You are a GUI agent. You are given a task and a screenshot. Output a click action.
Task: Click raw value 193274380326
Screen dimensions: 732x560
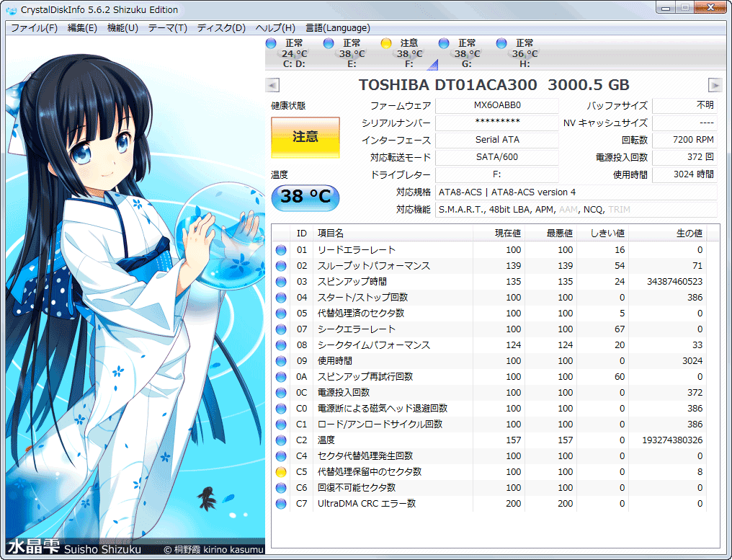click(x=672, y=440)
